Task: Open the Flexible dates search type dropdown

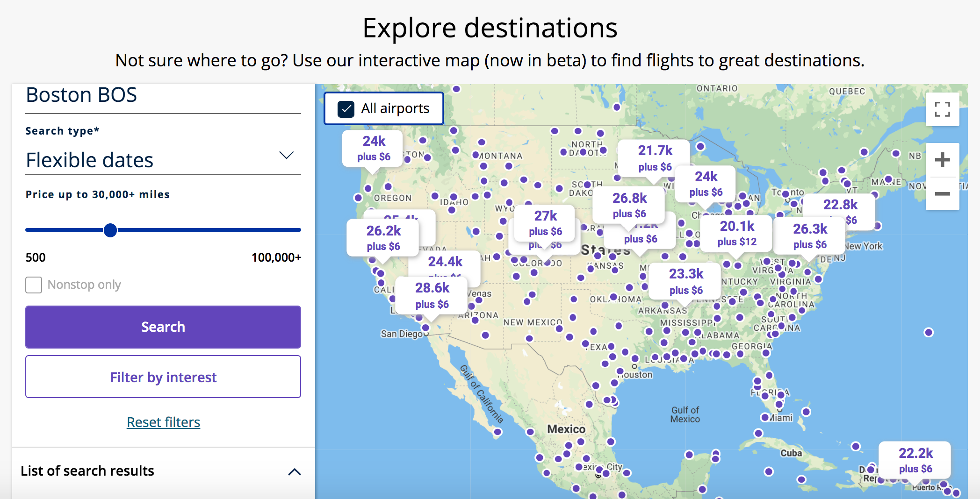Action: [163, 160]
